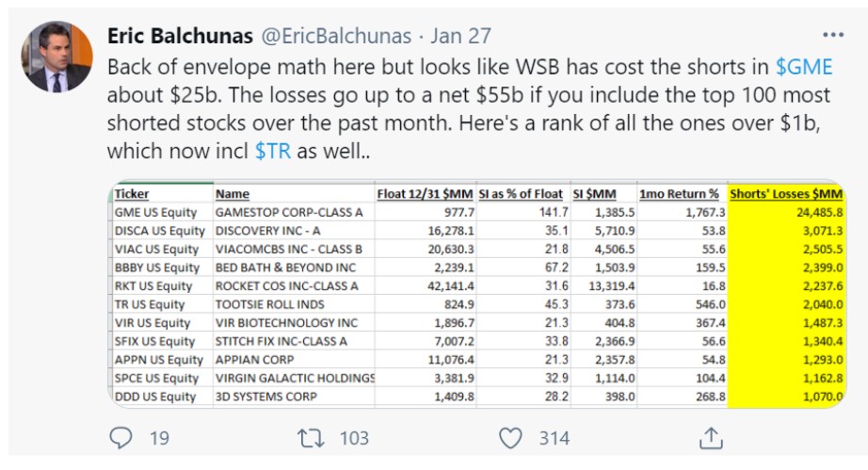The image size is (868, 470).
Task: Open the share upload icon
Action: (x=712, y=437)
